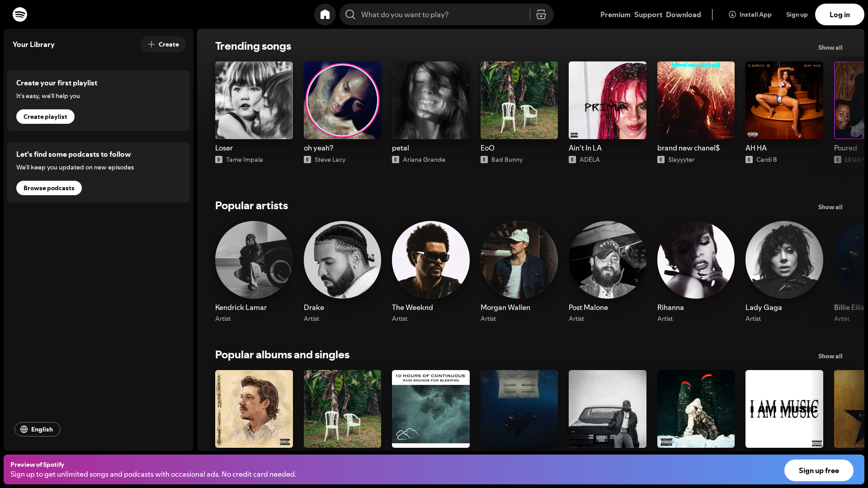
Task: Open the I AM MUSIC album cover
Action: [x=784, y=409]
